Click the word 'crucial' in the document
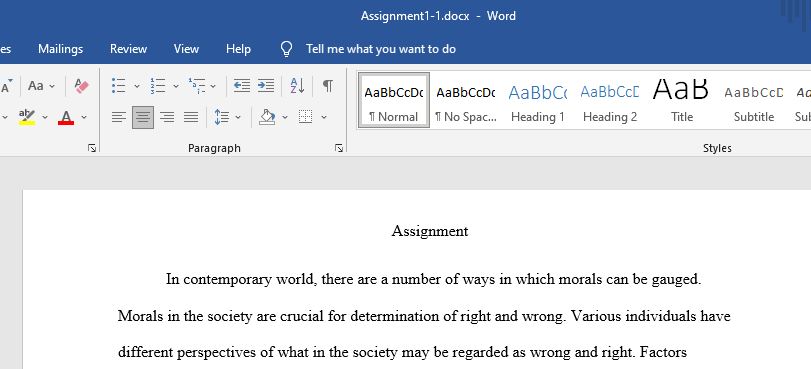The height and width of the screenshot is (369, 811). 302,316
